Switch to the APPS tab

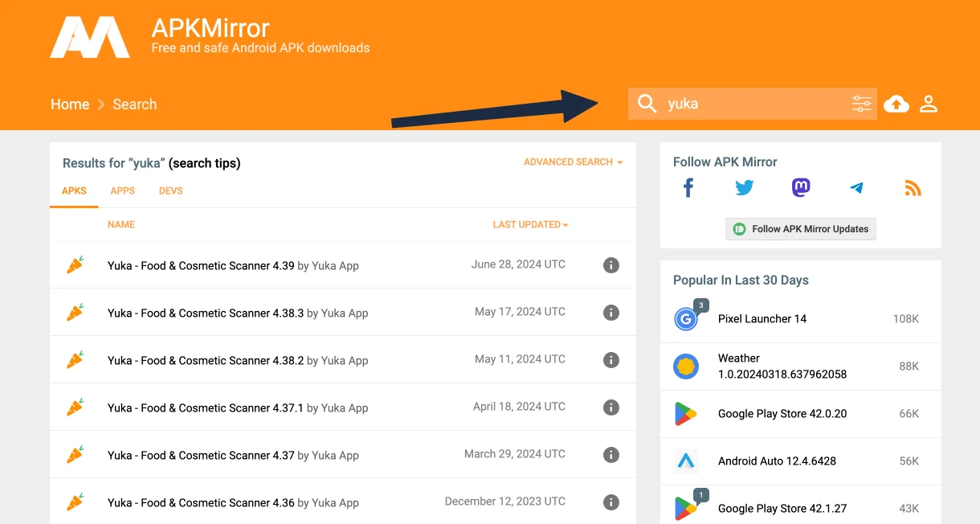(x=123, y=191)
